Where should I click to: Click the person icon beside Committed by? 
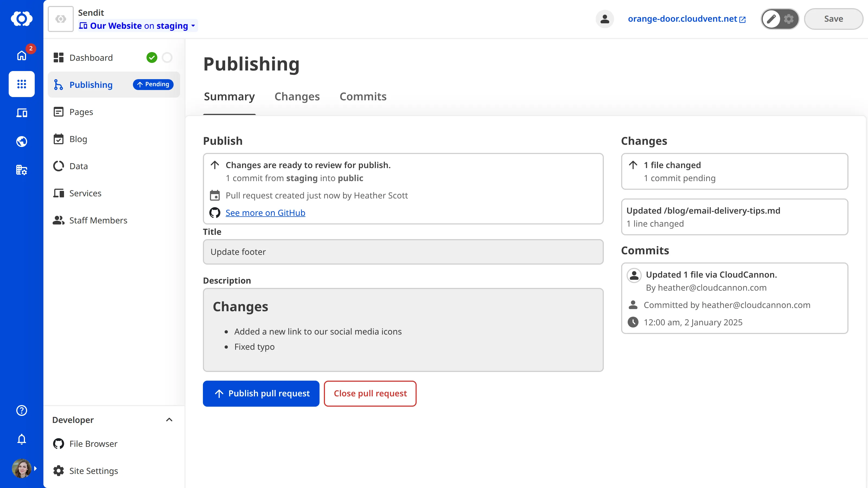(x=633, y=305)
